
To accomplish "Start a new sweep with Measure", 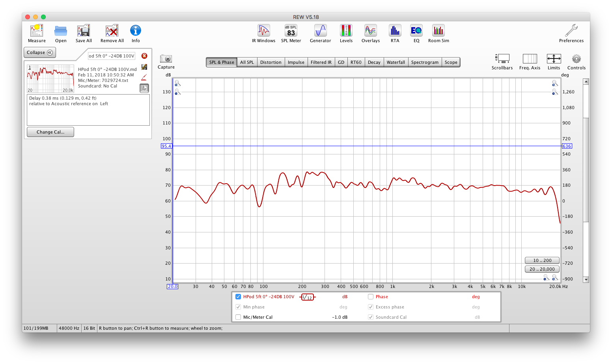I will [x=37, y=33].
